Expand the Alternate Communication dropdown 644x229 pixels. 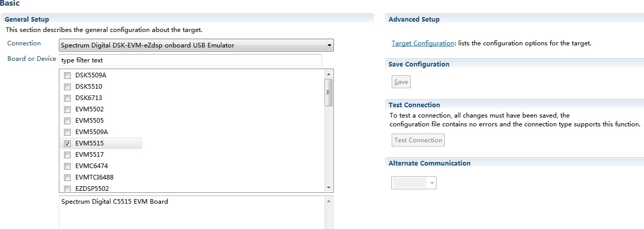pos(414,183)
